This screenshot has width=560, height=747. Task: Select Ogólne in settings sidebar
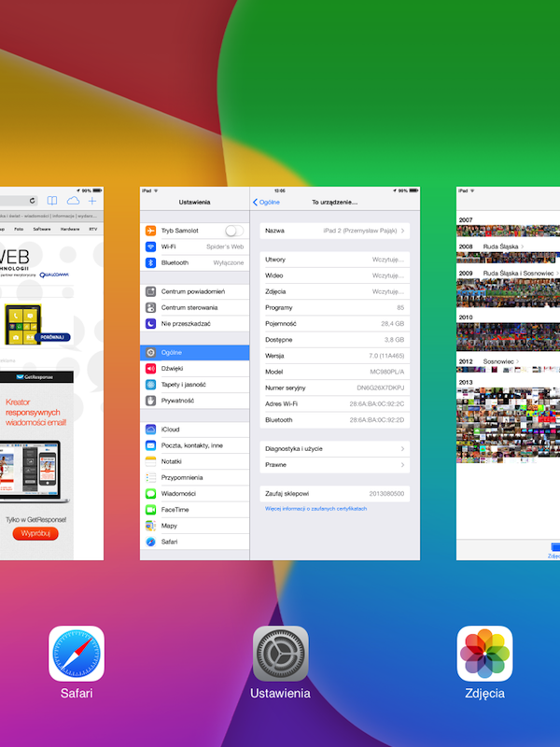(x=195, y=353)
